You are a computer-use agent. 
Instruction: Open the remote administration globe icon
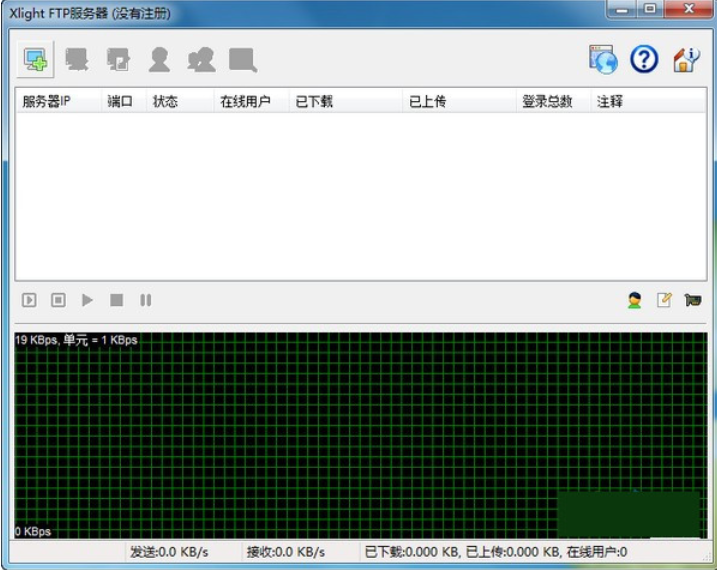click(x=603, y=59)
